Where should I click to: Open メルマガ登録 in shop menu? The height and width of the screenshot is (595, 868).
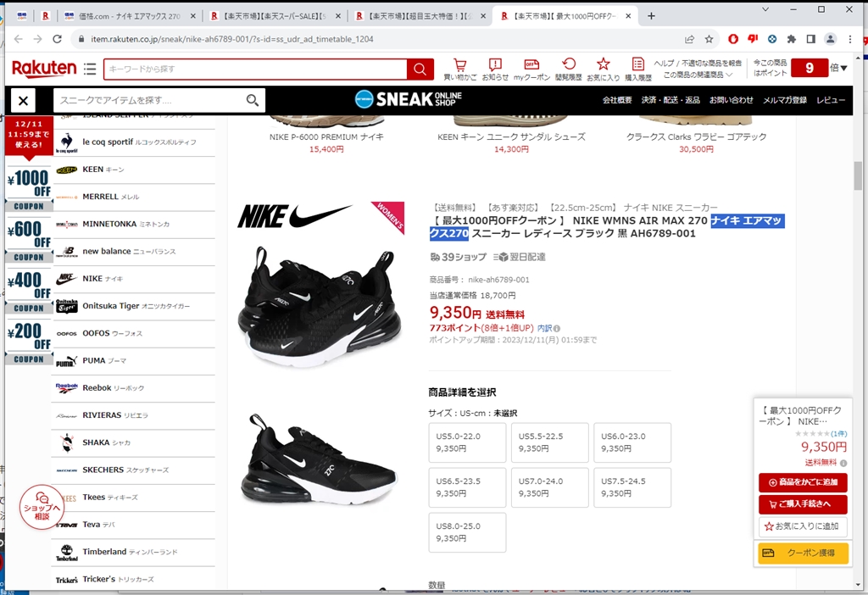click(x=785, y=100)
